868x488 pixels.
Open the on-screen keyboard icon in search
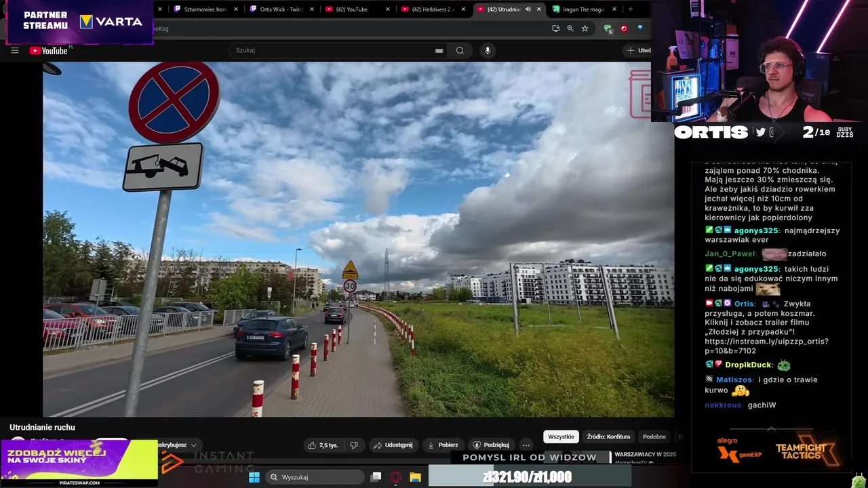(439, 51)
